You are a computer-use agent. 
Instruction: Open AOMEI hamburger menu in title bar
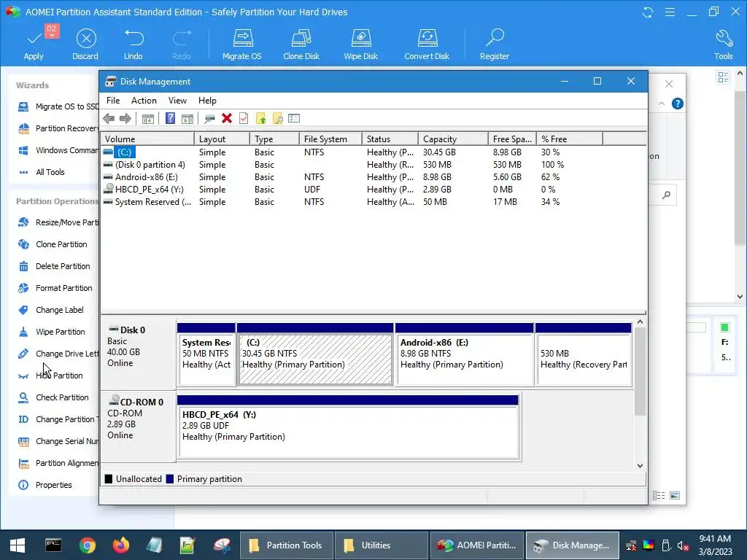click(670, 12)
